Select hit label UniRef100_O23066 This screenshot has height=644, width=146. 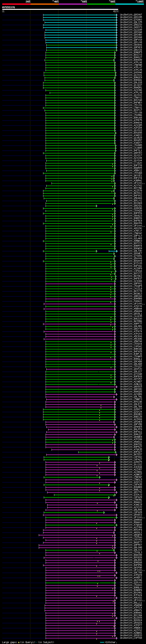(x=131, y=281)
